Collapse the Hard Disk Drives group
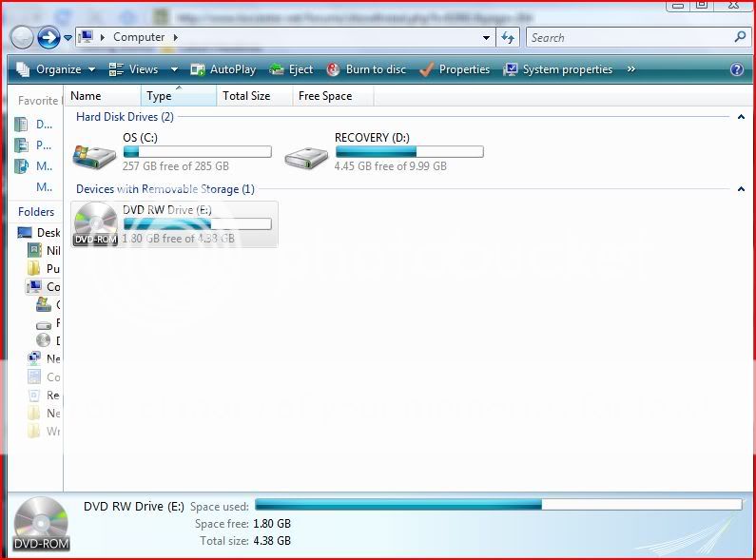Screen dimensions: 756x560 click(x=741, y=117)
